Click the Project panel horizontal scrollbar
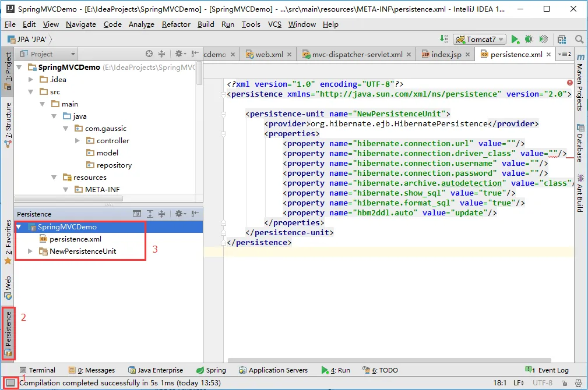 click(x=69, y=198)
